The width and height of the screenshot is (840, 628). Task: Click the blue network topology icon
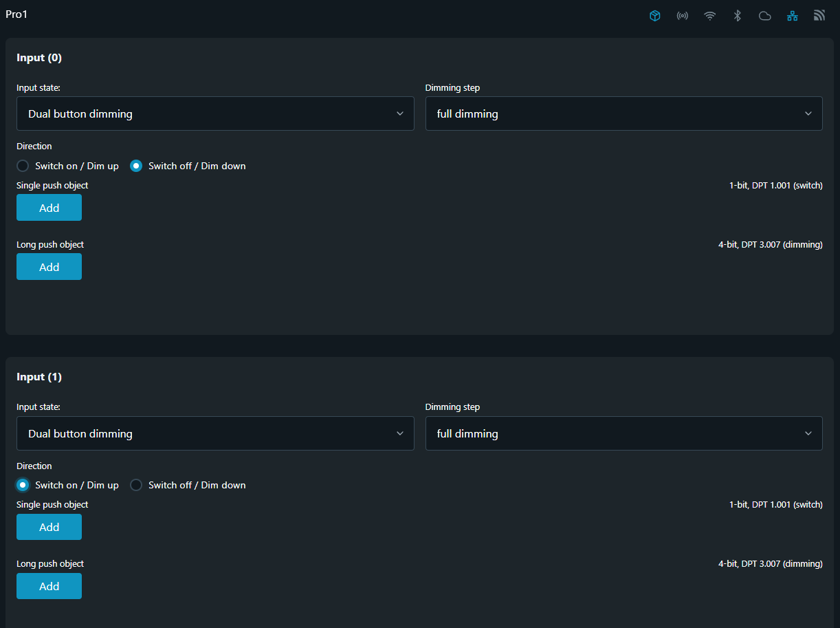[x=793, y=16]
